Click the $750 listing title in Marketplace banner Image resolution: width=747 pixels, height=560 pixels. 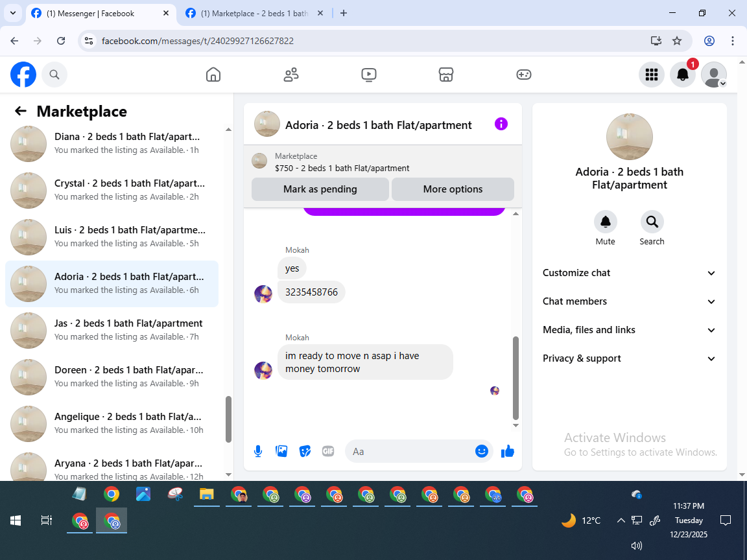coord(342,168)
